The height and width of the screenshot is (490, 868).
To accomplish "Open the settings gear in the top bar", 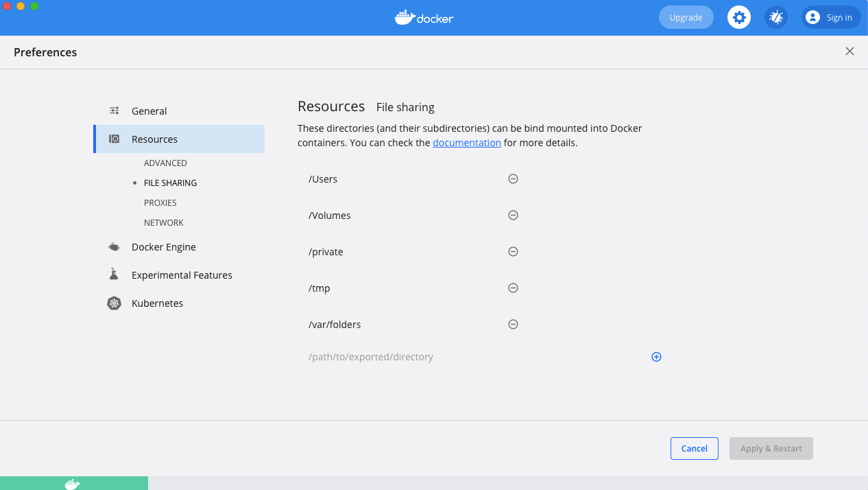I will [x=738, y=17].
